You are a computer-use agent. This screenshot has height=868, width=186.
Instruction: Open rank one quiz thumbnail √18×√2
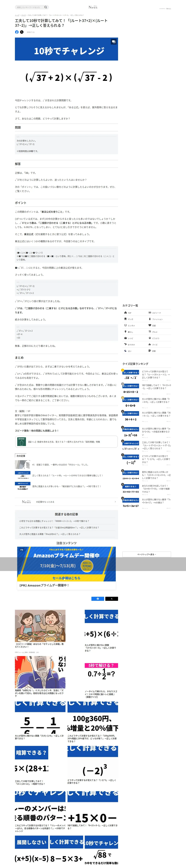(x=131, y=375)
